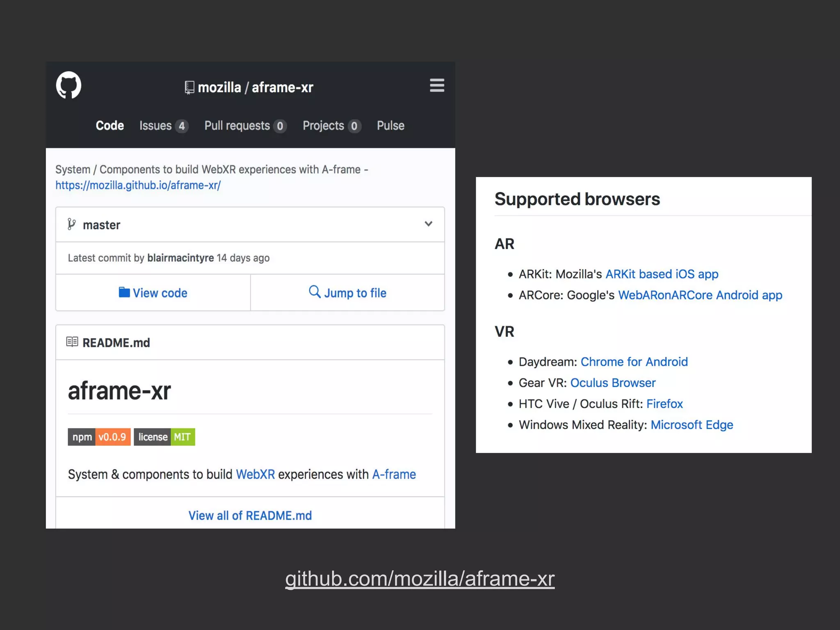Screen dimensions: 840x630
Task: Open WebARonARCore Android app link
Action: (x=700, y=295)
